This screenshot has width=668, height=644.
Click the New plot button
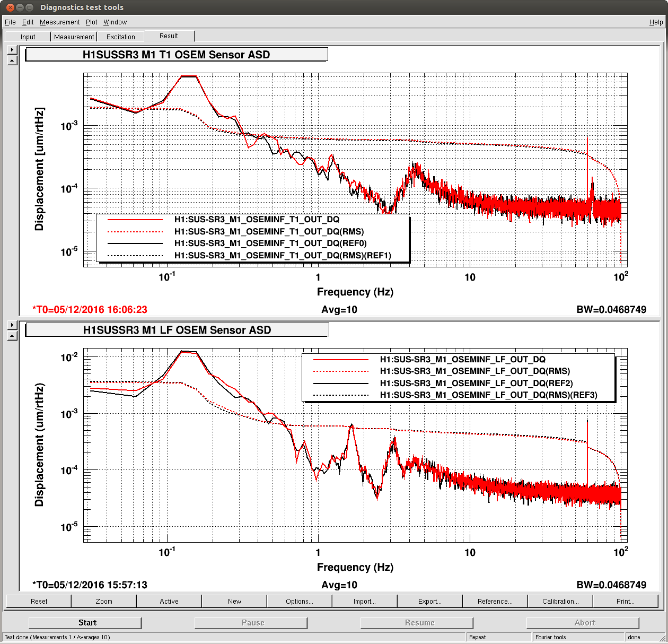[x=234, y=601]
